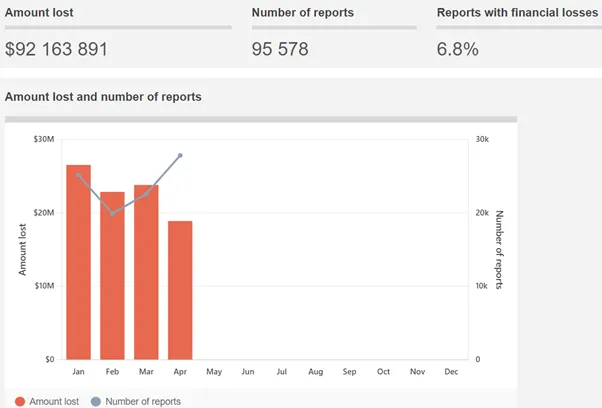
Task: Select the April amount lost bar
Action: click(180, 290)
